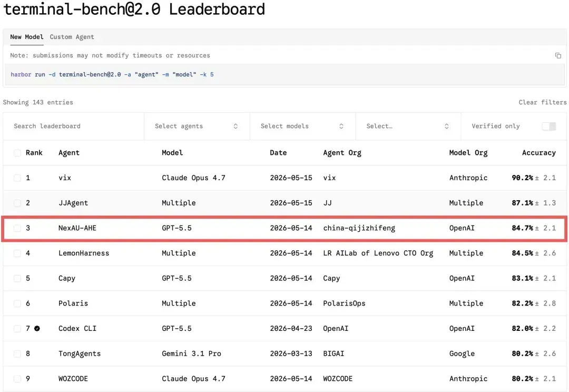Sort by the Agent column header
Image resolution: width=569 pixels, height=392 pixels.
(x=69, y=153)
